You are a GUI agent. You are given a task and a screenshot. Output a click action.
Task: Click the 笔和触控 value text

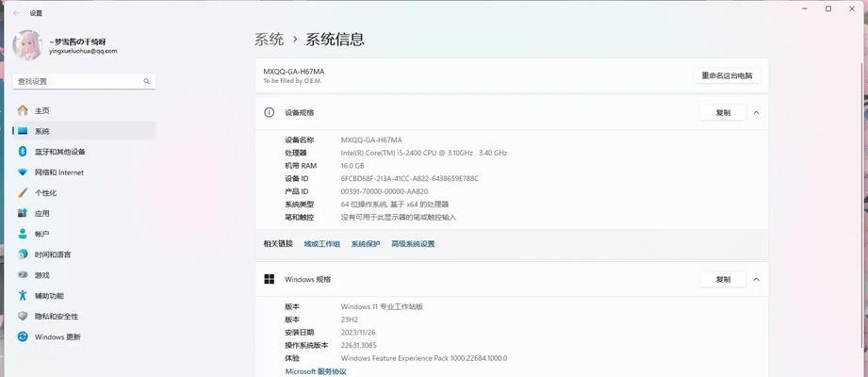point(399,218)
